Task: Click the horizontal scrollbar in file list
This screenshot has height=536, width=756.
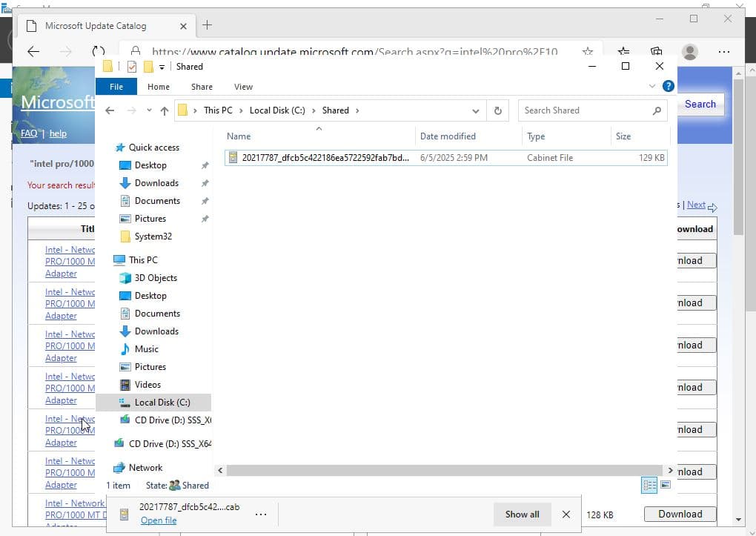Action: tap(445, 470)
